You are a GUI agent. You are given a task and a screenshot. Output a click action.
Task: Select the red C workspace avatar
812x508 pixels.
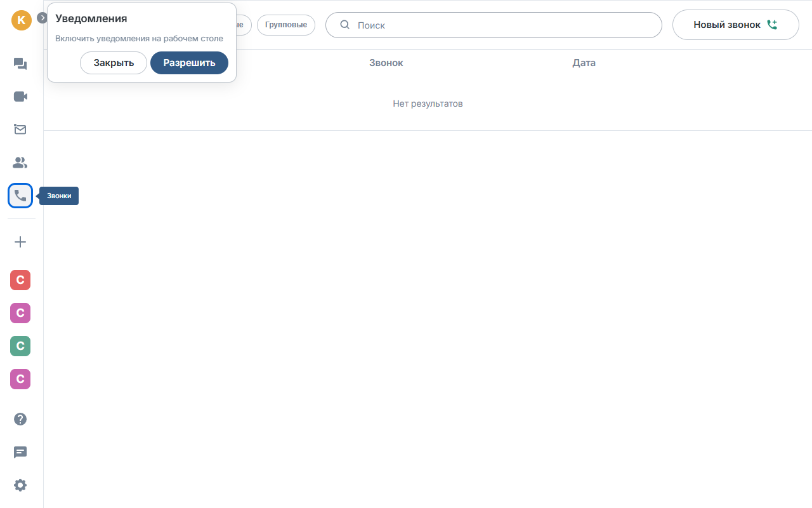coord(20,280)
